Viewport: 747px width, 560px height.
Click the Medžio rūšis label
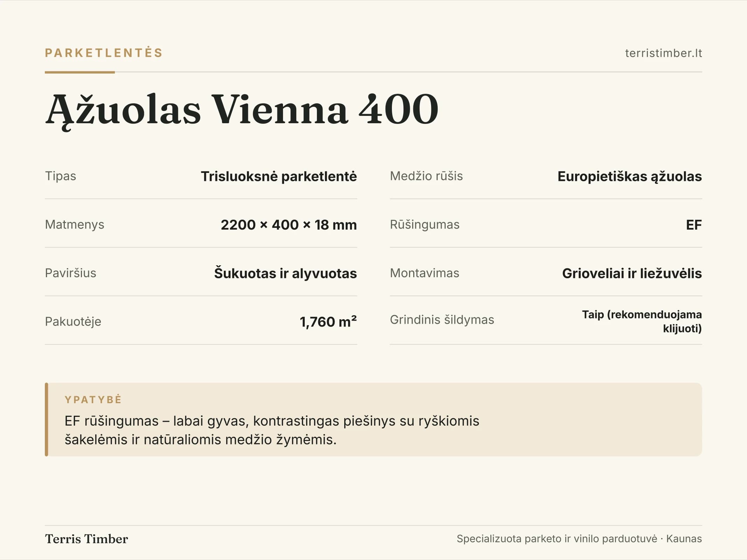426,176
